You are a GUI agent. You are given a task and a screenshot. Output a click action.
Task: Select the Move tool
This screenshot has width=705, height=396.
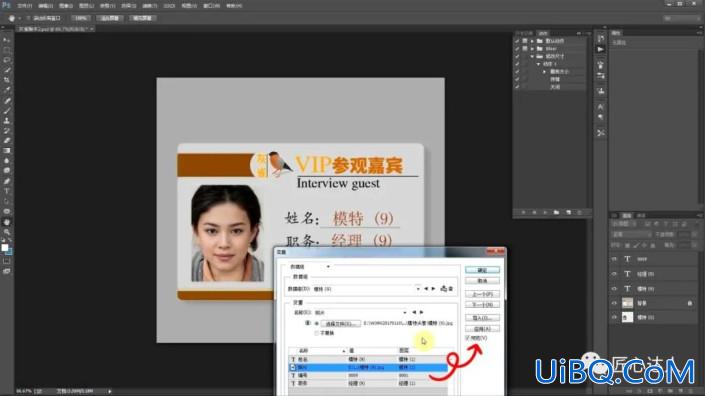click(x=7, y=40)
